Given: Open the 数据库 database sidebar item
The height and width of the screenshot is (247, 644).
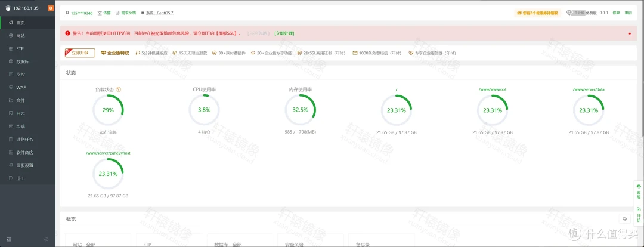Looking at the screenshot, I should tap(27, 61).
